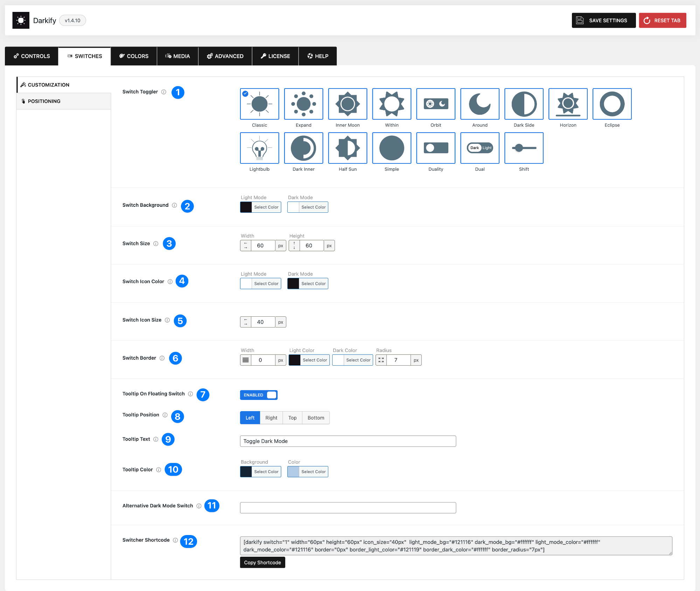Choose the Inner Moon toggler style
The width and height of the screenshot is (700, 591).
point(348,104)
